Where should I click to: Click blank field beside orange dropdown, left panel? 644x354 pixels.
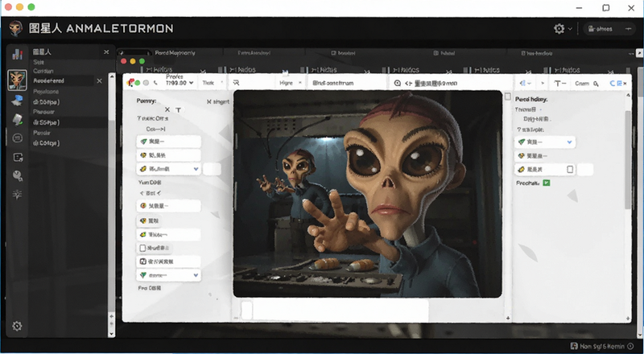coord(212,169)
